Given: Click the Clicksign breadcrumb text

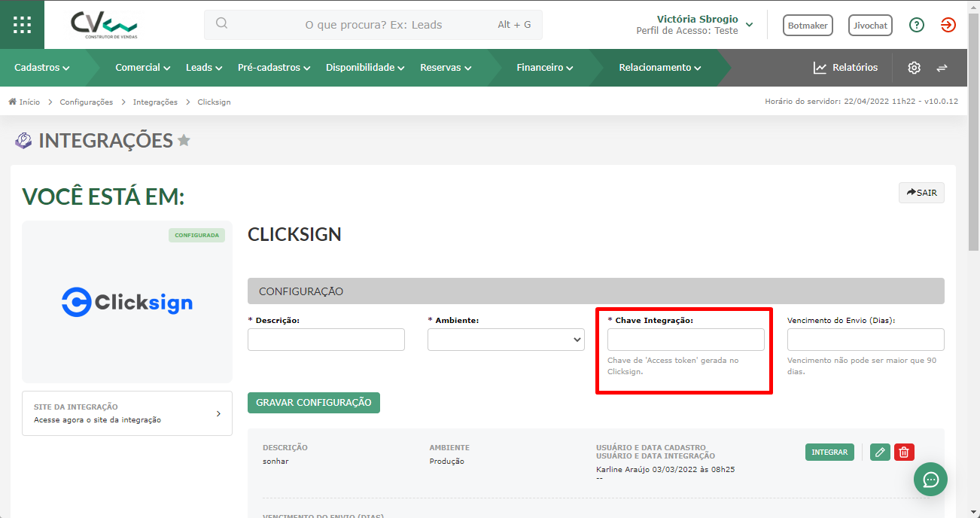Looking at the screenshot, I should pyautogui.click(x=214, y=102).
